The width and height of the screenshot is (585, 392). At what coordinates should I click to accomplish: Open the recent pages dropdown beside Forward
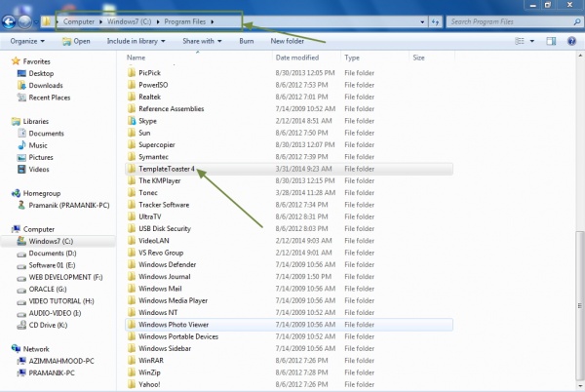point(36,22)
